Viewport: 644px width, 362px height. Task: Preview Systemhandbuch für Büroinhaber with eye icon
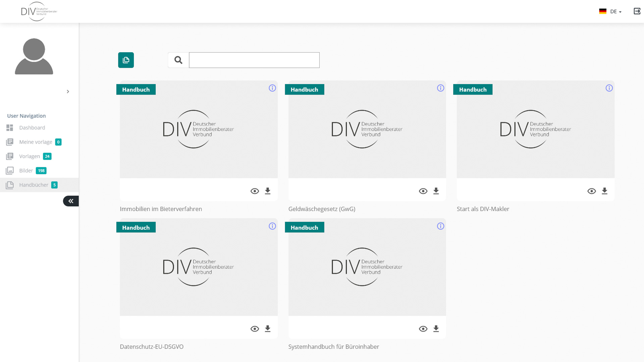coord(423,329)
